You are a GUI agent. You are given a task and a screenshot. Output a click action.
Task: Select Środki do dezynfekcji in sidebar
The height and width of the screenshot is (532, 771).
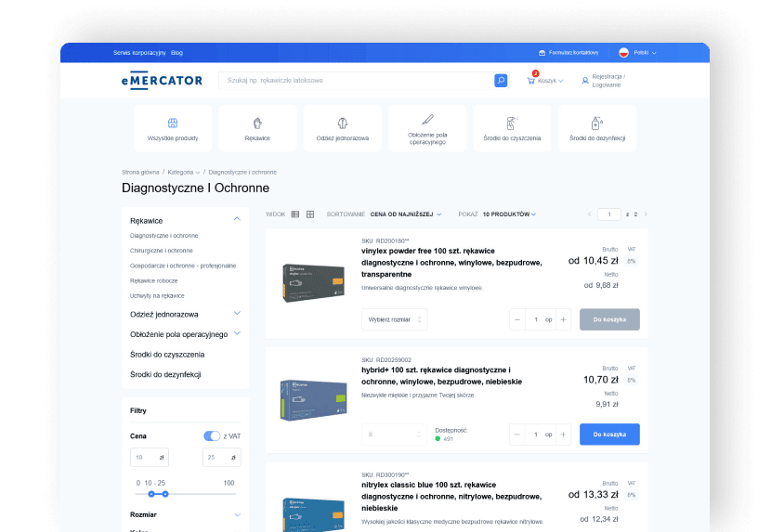click(x=165, y=375)
